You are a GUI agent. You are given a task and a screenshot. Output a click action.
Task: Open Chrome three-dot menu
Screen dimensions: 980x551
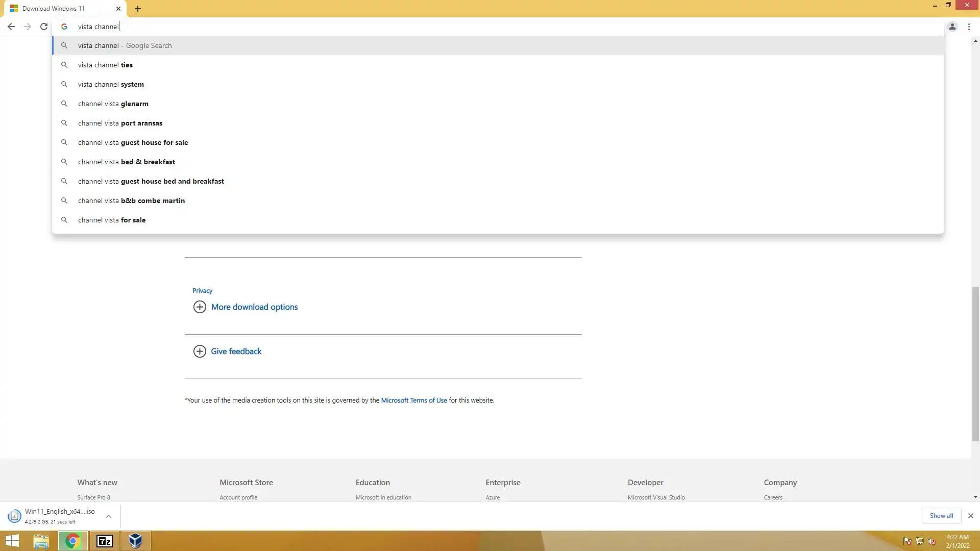(969, 27)
